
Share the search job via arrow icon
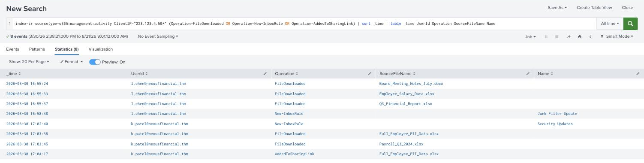[569, 37]
